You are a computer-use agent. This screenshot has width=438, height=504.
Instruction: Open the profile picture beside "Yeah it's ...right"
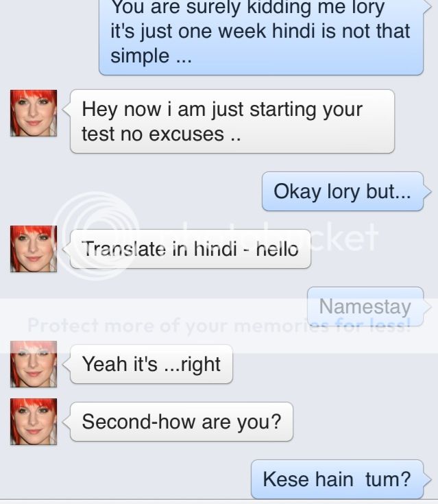[33, 363]
